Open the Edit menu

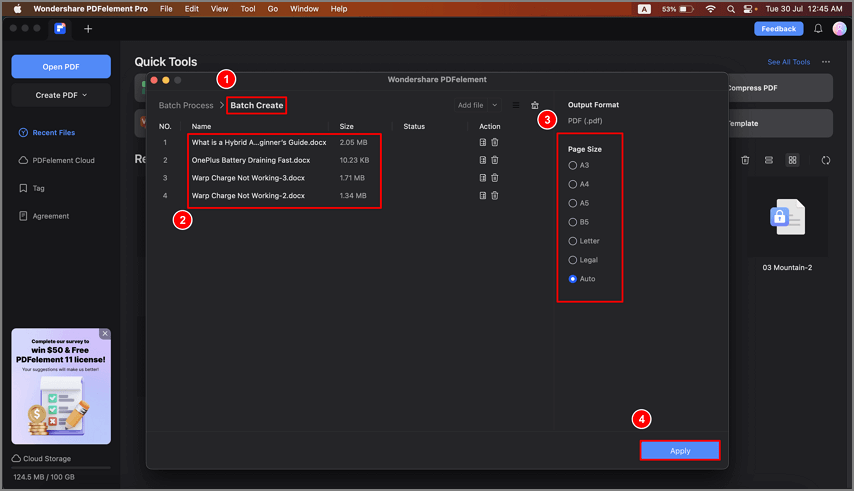[x=192, y=9]
